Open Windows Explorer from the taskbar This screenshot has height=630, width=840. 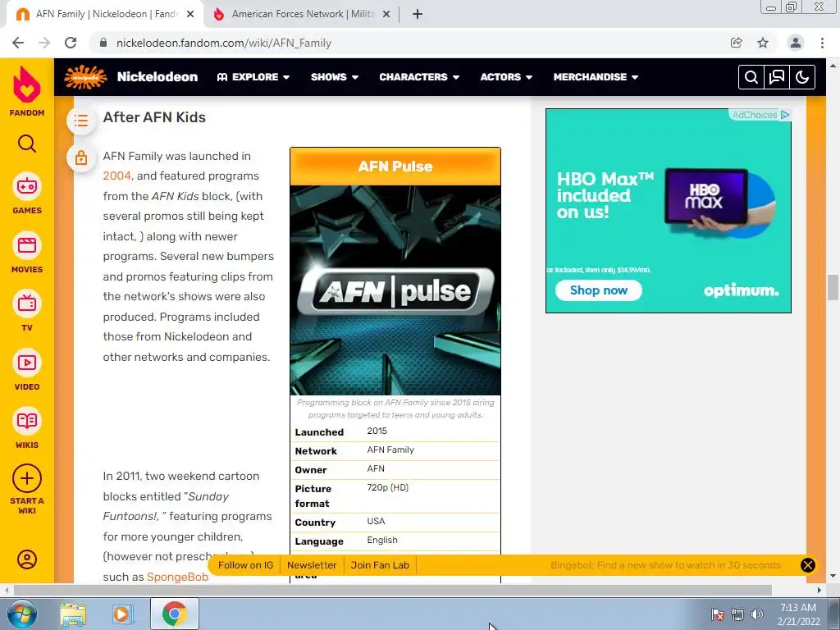73,614
